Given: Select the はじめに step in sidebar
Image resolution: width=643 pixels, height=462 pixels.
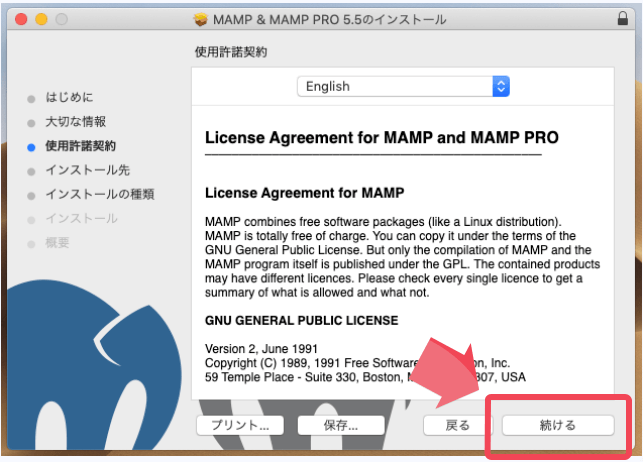Looking at the screenshot, I should coord(69,97).
